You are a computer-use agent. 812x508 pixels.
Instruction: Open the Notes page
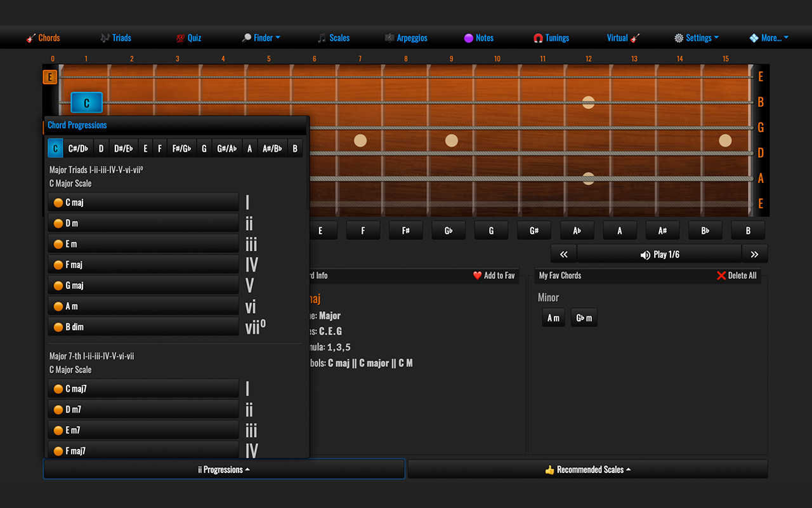pyautogui.click(x=478, y=38)
